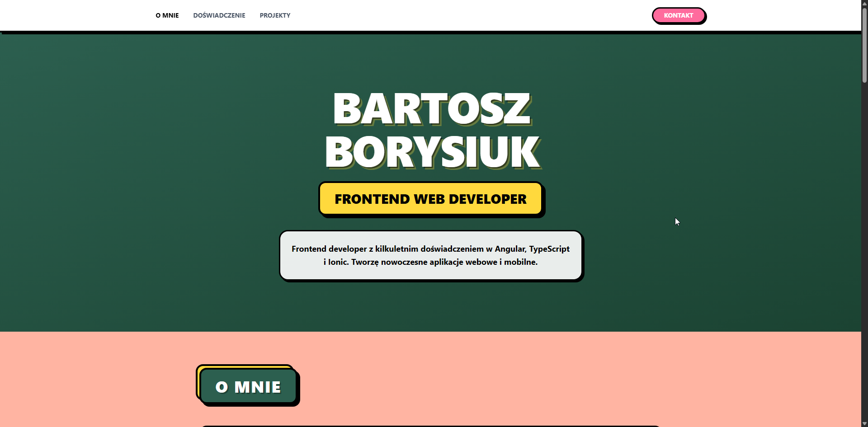
Task: Click the scrollbar down arrow
Action: 864,423
